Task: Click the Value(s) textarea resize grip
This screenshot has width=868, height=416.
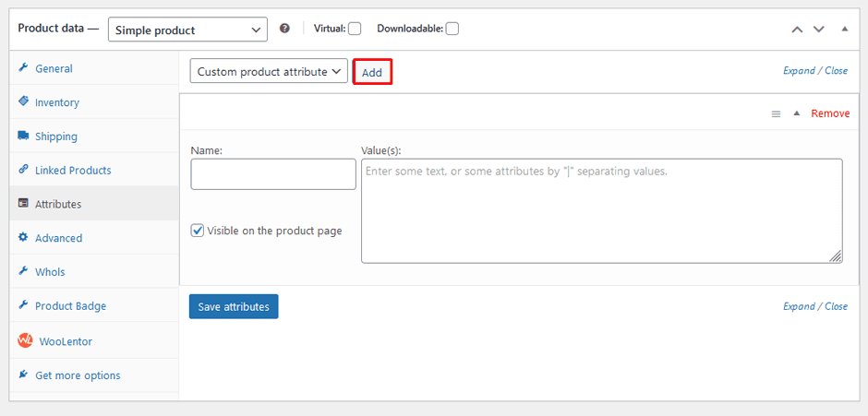Action: coord(836,256)
